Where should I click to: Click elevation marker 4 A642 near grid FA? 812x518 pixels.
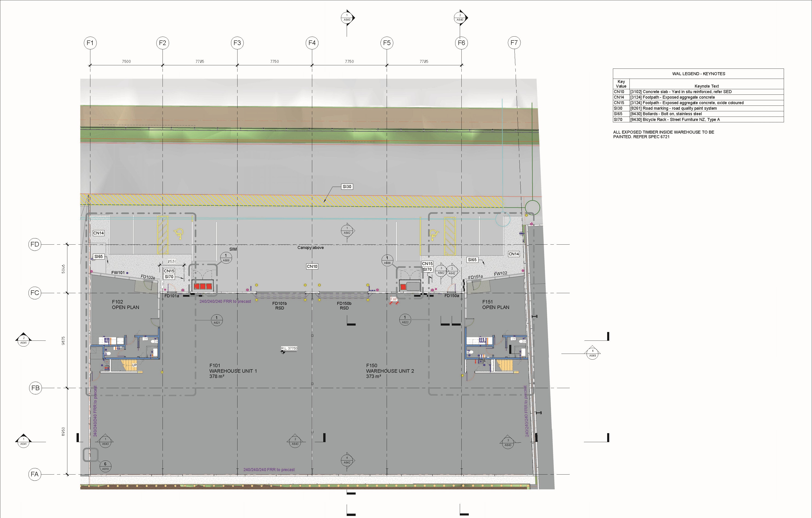(347, 460)
